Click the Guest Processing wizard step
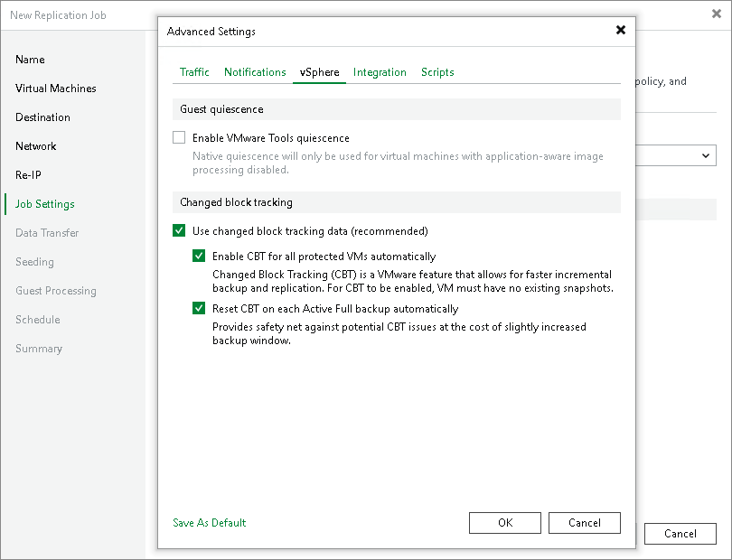This screenshot has width=732, height=560. tap(55, 291)
